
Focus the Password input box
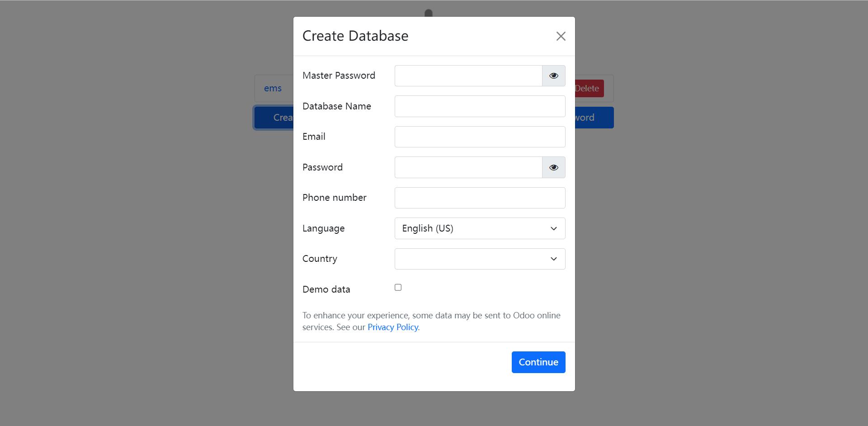[468, 167]
